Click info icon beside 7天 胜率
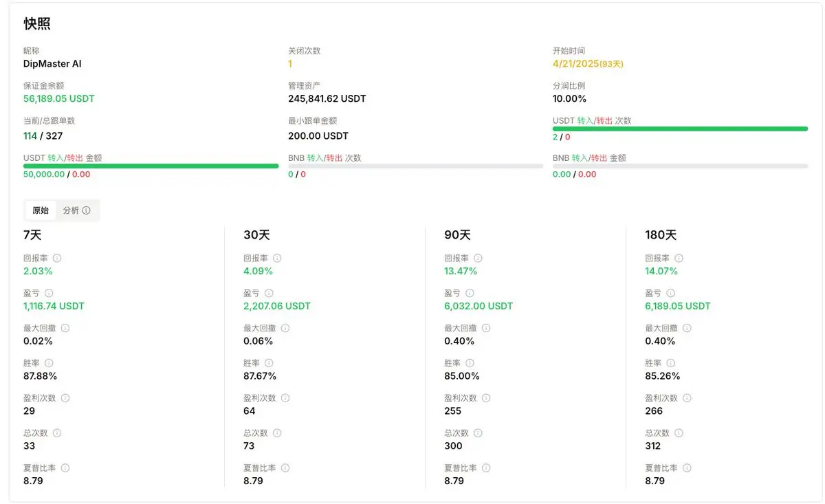Viewport: 825px width, 504px height. 49,363
